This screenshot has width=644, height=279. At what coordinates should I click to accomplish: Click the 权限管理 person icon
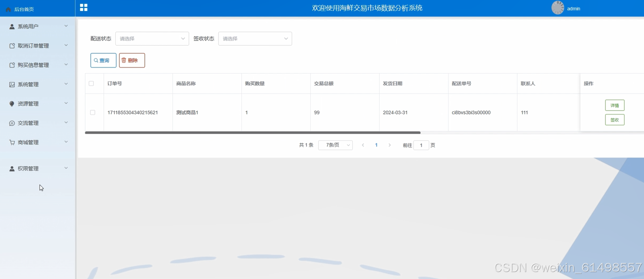(x=12, y=168)
